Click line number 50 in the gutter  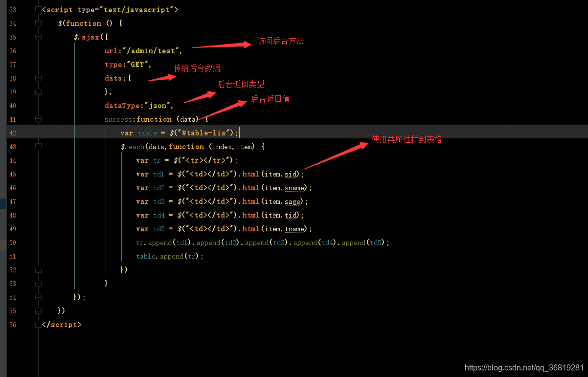(13, 243)
